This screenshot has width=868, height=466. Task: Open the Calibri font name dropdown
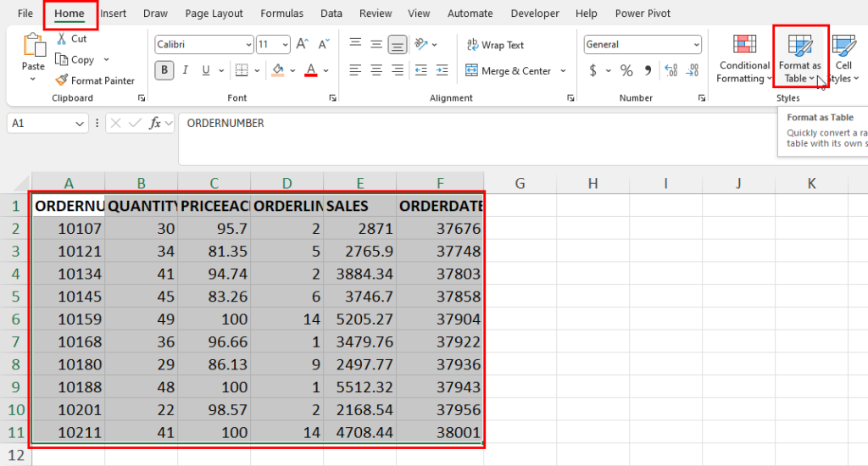[248, 44]
